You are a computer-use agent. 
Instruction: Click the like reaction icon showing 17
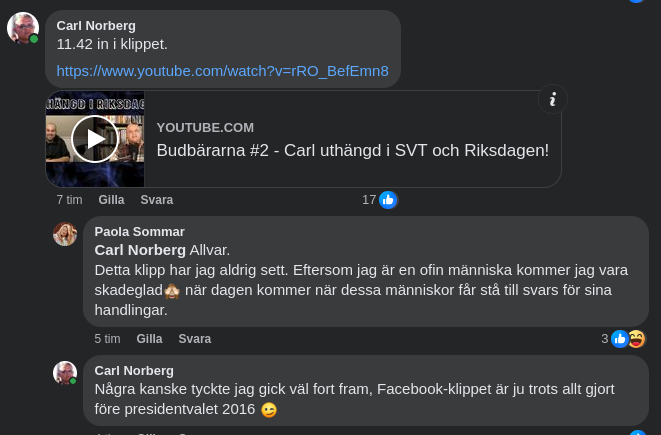click(388, 200)
